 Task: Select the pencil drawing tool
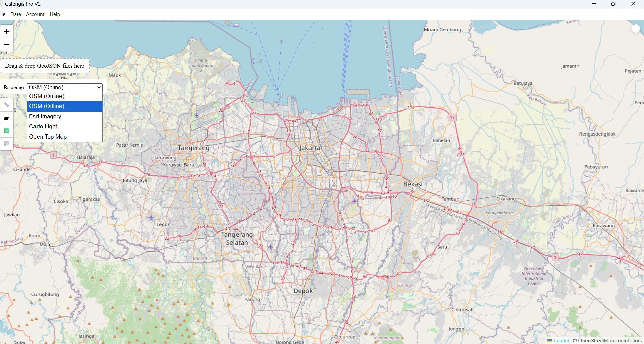[6, 105]
